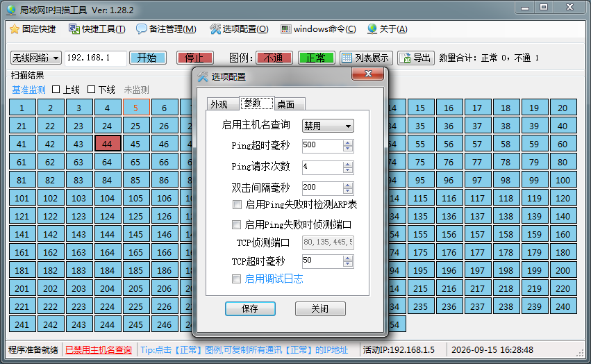Screen dimensions: 591x364
Task: Click the TCP超时毫秒 value field
Action: [323, 261]
